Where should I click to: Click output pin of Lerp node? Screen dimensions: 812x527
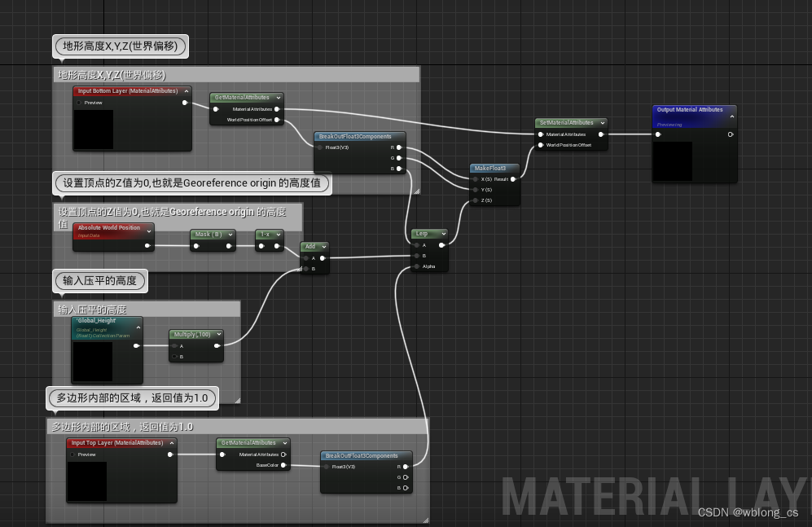click(441, 245)
